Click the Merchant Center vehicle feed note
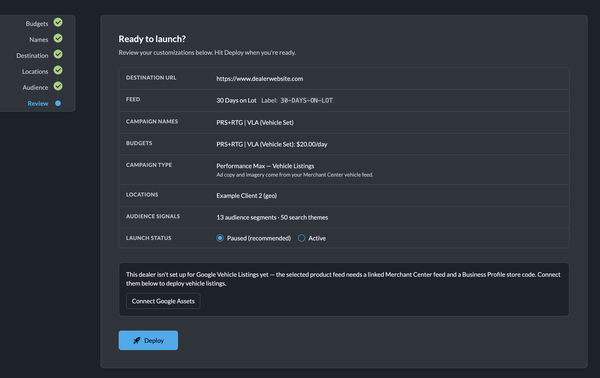Screen dimensions: 600x378 click(x=295, y=175)
